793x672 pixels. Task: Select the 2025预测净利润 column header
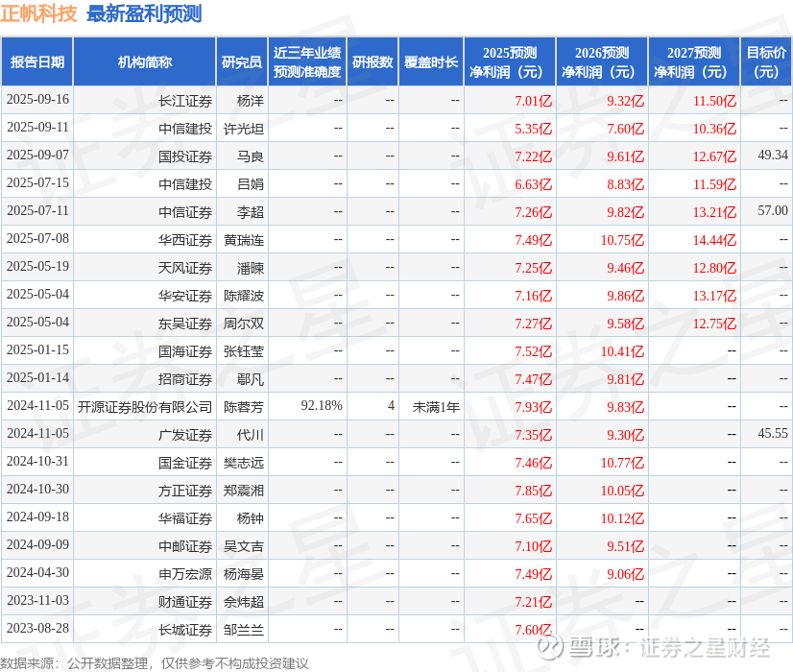pos(510,61)
